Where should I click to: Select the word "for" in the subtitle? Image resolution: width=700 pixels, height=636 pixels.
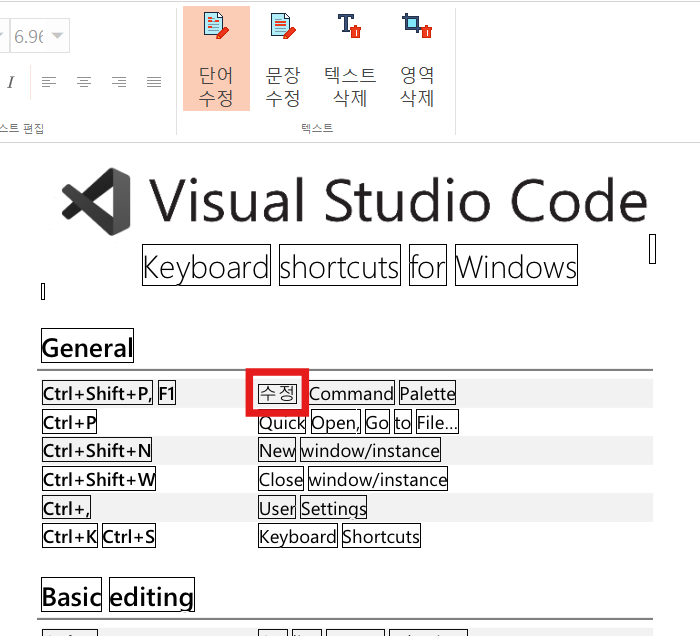428,265
